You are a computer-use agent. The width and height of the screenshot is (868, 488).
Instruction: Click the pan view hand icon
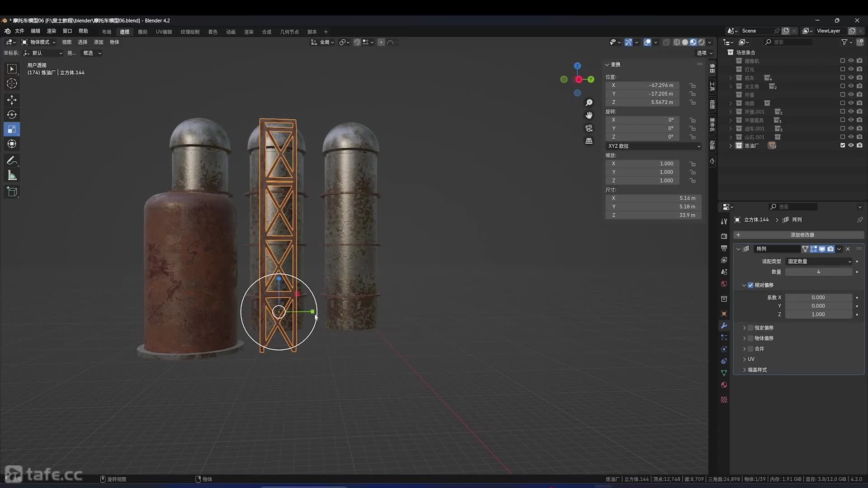pos(589,116)
